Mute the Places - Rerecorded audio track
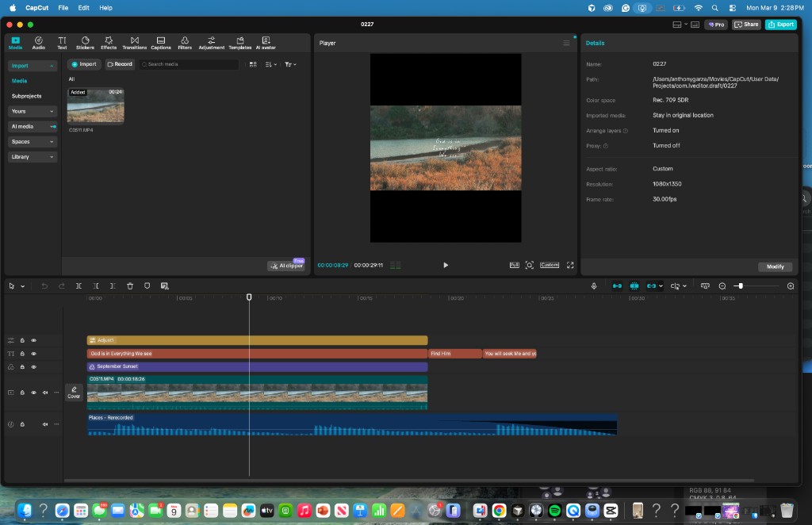 (44, 423)
